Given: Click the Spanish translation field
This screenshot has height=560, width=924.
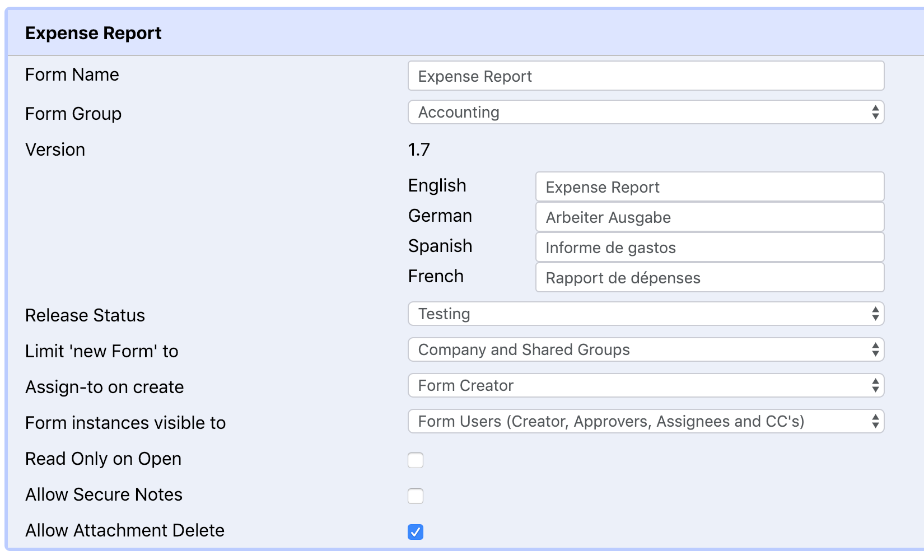Looking at the screenshot, I should tap(708, 247).
